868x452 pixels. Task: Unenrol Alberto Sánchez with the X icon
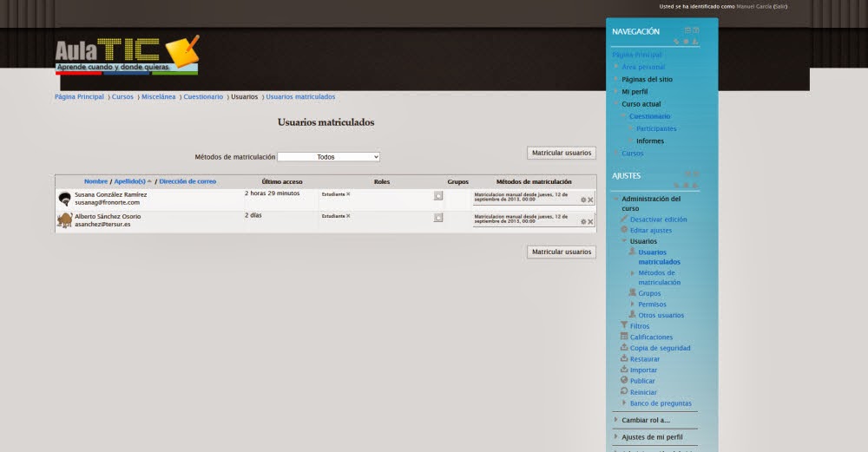click(x=590, y=221)
